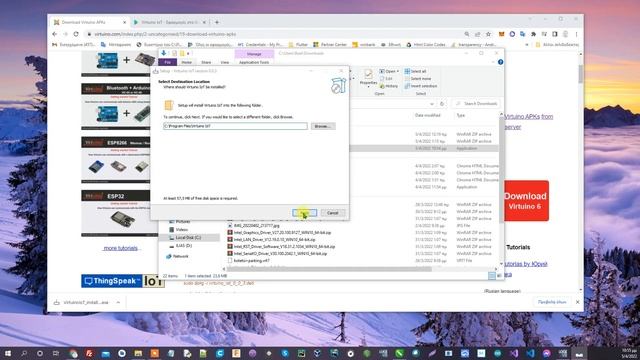Image resolution: width=640 pixels, height=360 pixels.
Task: Click Chrome back arrow
Action: coord(55,34)
